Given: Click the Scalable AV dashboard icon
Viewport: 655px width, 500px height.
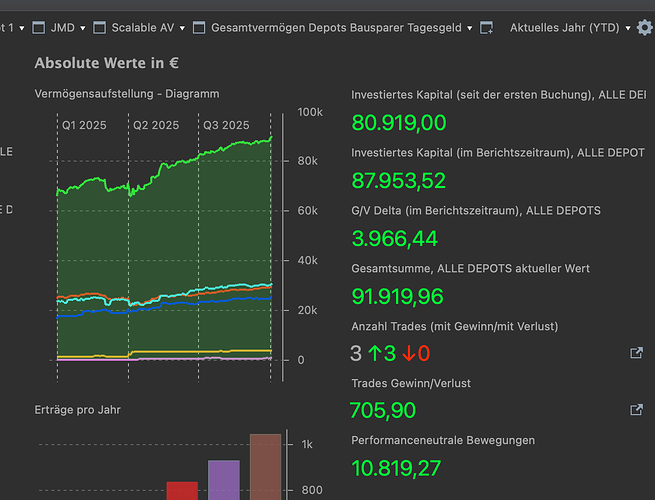Looking at the screenshot, I should point(99,28).
